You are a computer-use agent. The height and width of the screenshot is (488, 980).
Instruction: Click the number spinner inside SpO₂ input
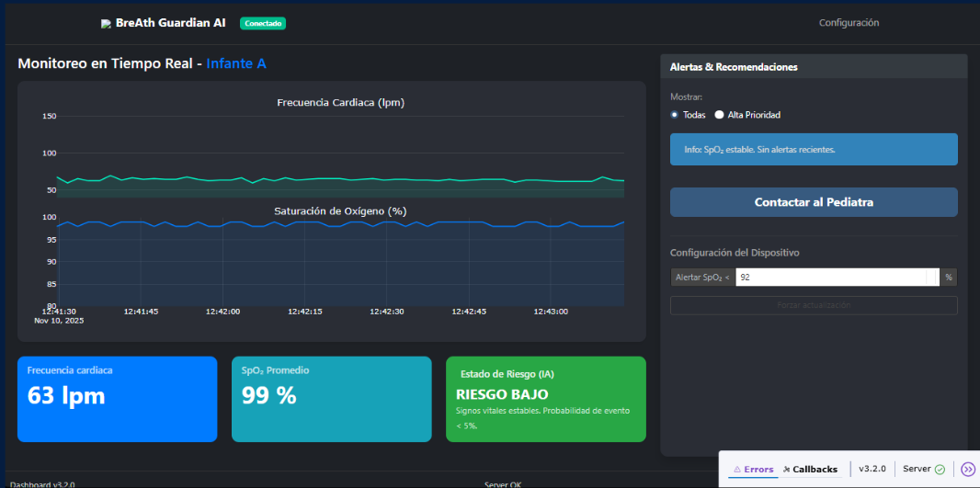tap(933, 278)
